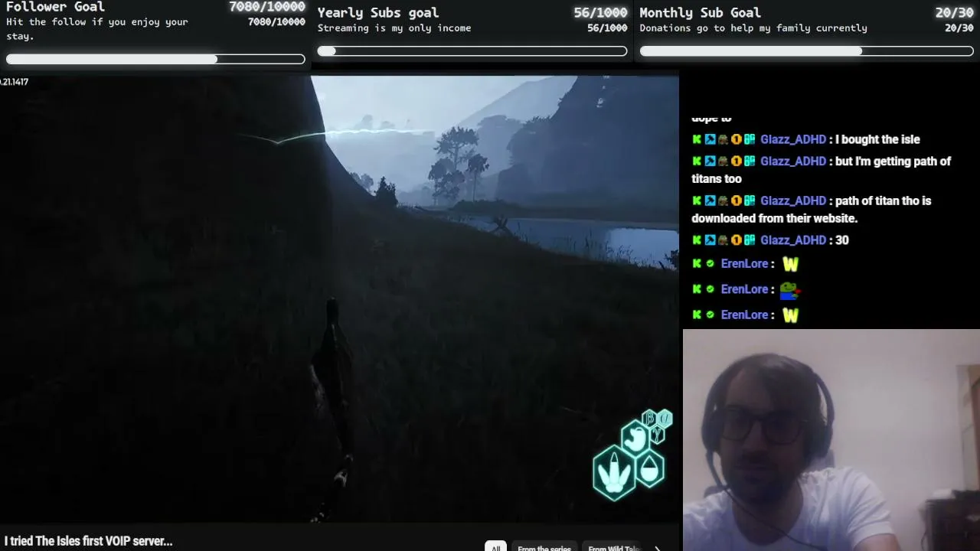Click the teal badge on "but I'm getting path" message

pos(749,161)
